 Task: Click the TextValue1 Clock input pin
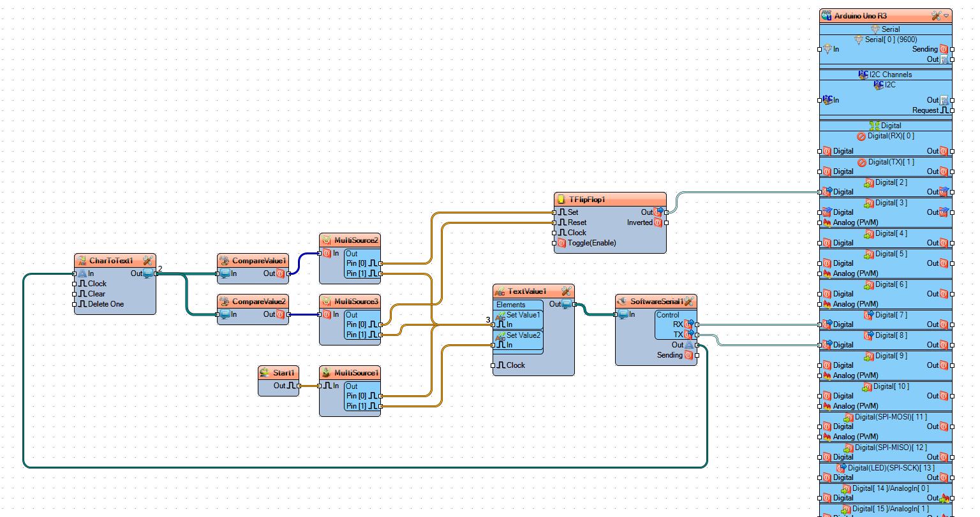(x=493, y=365)
